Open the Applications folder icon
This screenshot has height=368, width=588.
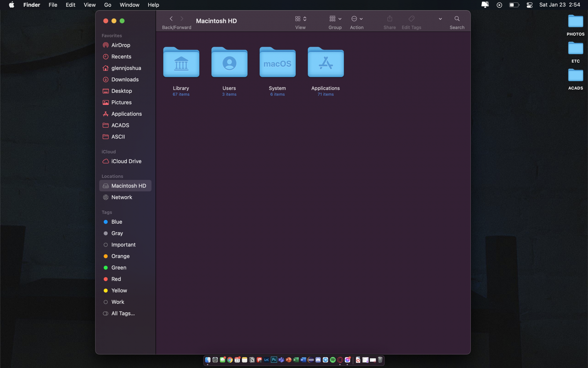(x=325, y=62)
